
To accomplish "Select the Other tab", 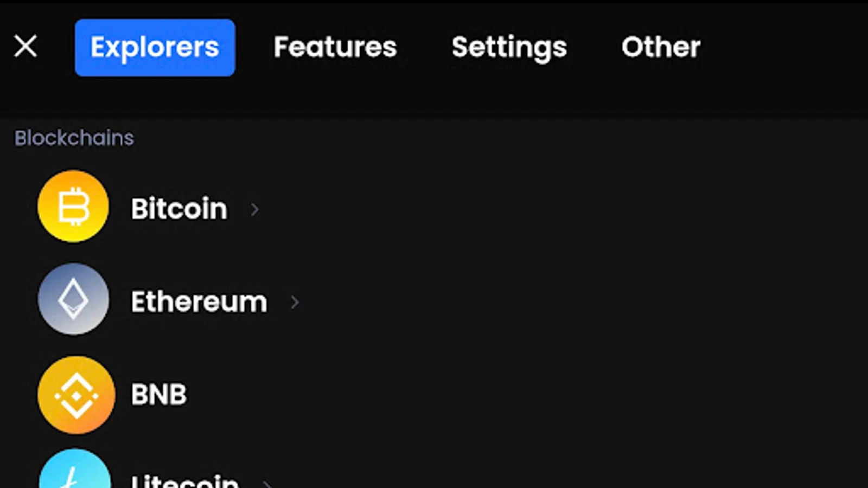I will tap(661, 47).
